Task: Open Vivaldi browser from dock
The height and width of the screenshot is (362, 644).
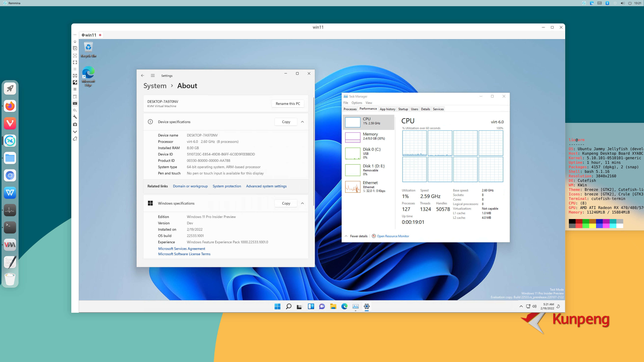Action: pyautogui.click(x=10, y=123)
